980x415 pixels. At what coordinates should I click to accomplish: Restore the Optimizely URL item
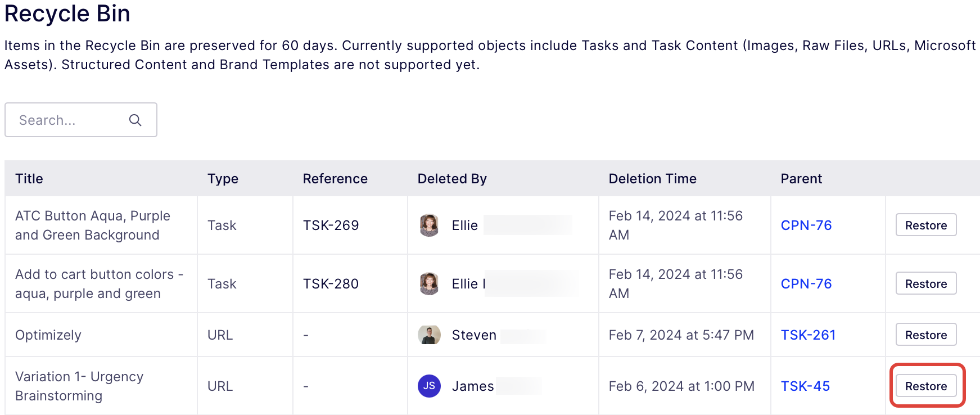pyautogui.click(x=926, y=335)
